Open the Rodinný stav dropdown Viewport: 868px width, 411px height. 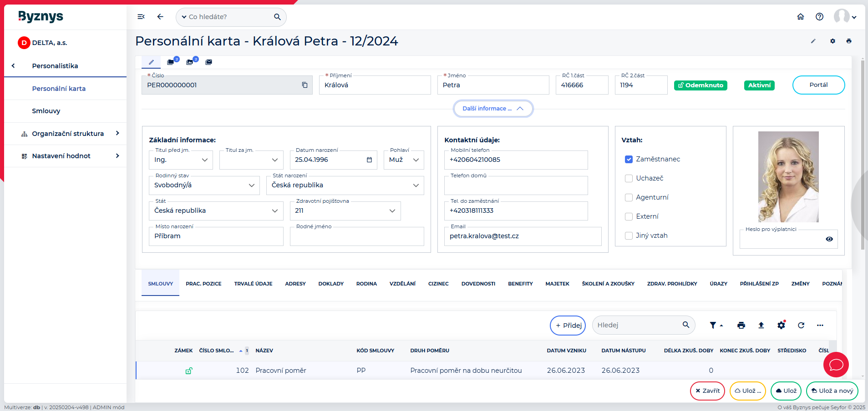(204, 185)
